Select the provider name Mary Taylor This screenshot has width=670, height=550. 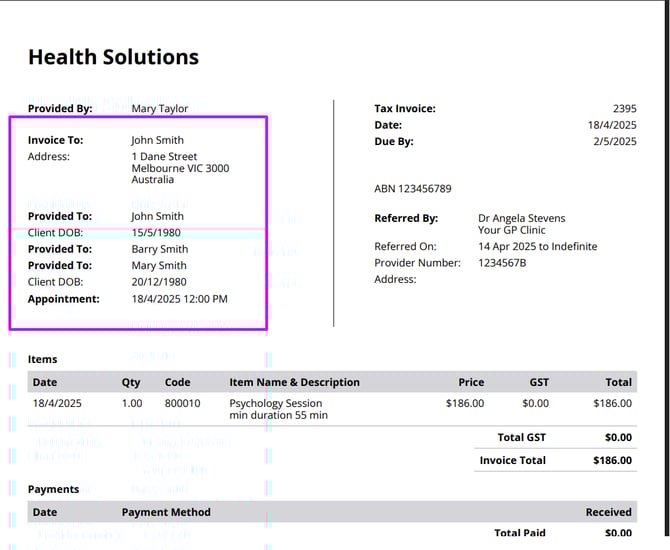159,108
